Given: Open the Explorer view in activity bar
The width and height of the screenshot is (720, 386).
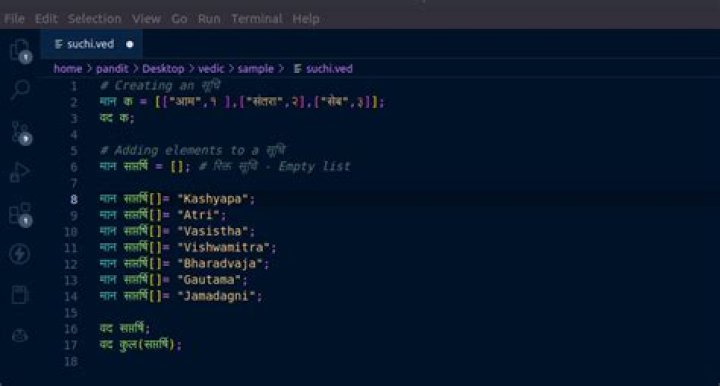Looking at the screenshot, I should pyautogui.click(x=20, y=50).
